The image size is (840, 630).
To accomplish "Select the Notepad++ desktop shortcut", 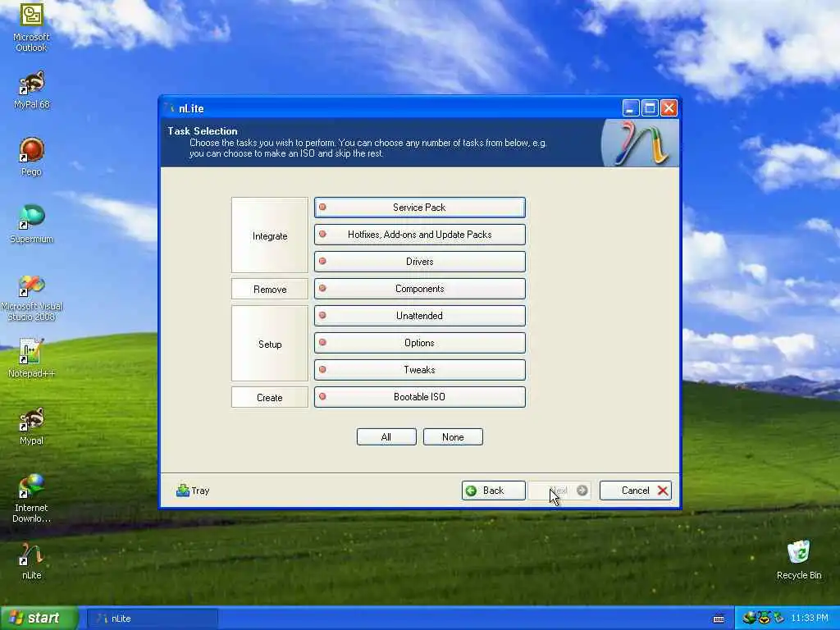I will [x=31, y=358].
